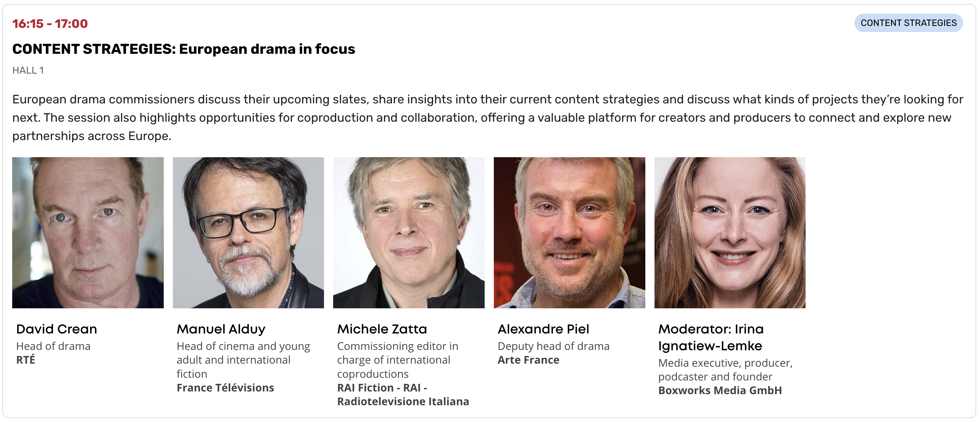This screenshot has width=980, height=422.
Task: Click the 16:15 - 17:00 session time
Action: tap(50, 24)
